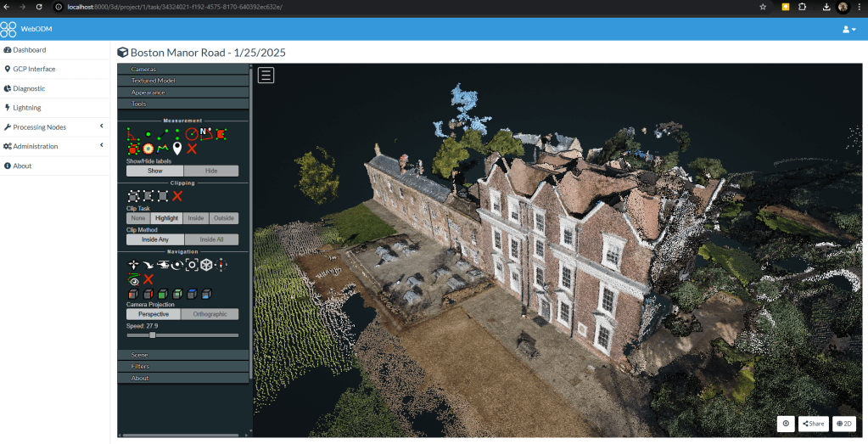868x444 pixels.
Task: Click the Share button
Action: [x=813, y=424]
